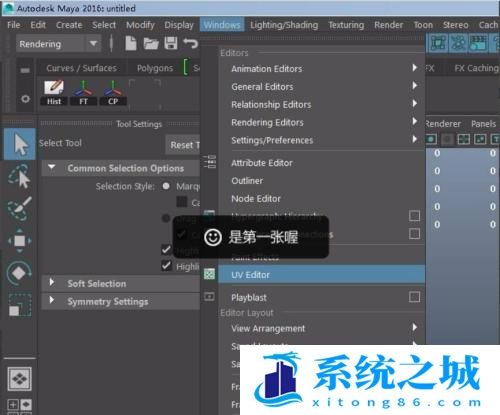500x415 pixels.
Task: Select Marquee selection style radio
Action: [x=166, y=186]
